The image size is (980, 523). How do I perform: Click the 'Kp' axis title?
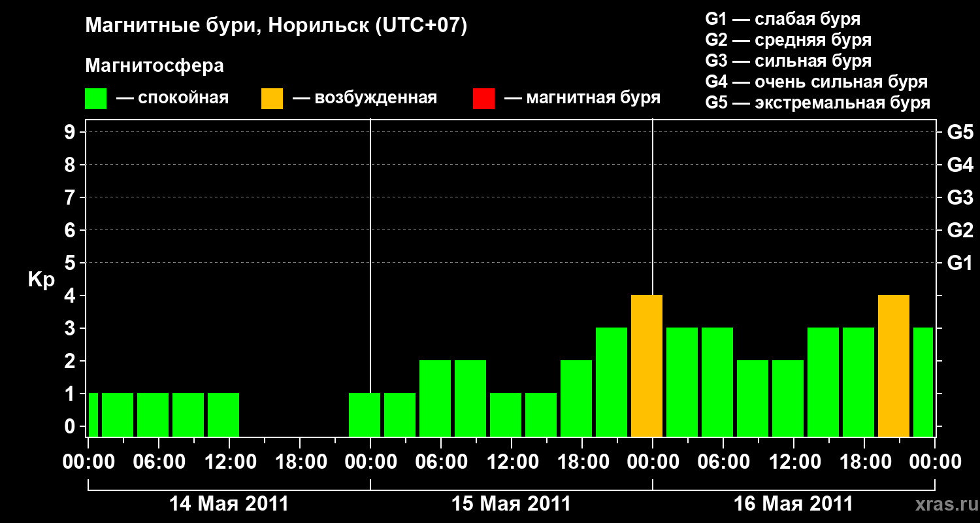(x=41, y=280)
